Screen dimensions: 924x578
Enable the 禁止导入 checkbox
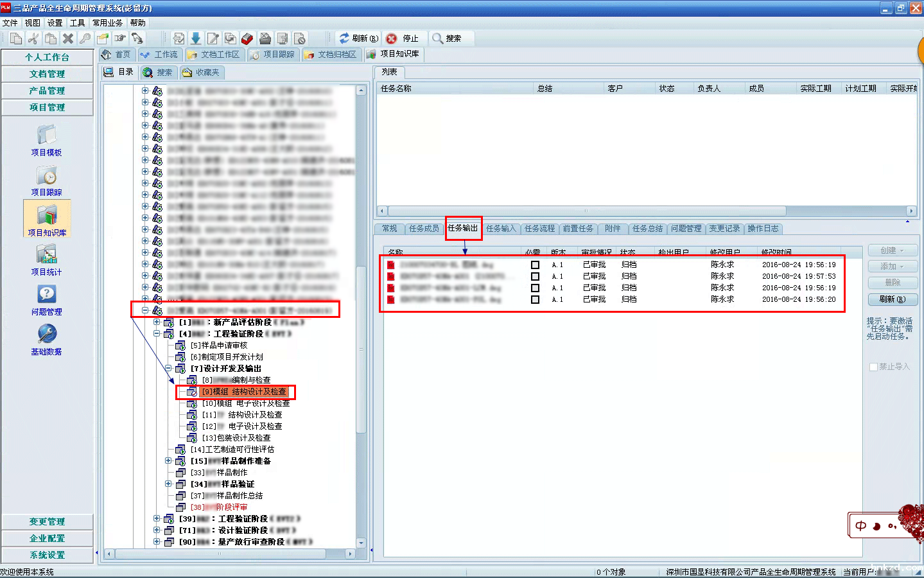(873, 367)
